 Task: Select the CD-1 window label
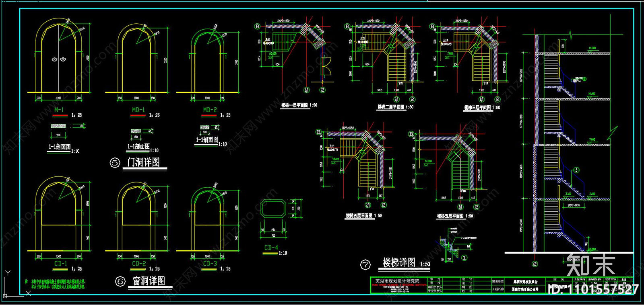[x=60, y=264]
